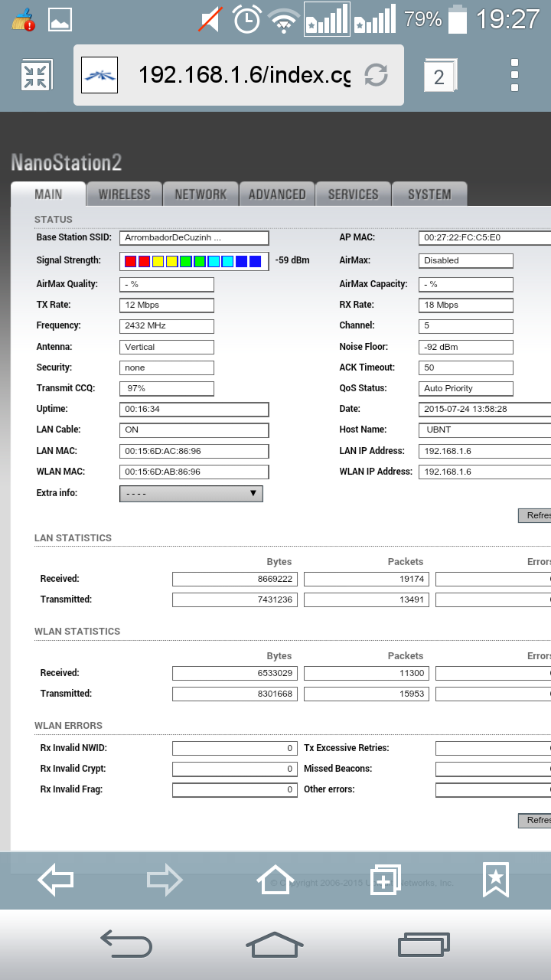Click the RX Rate 18 Mbps field
The width and height of the screenshot is (551, 980).
(x=466, y=305)
